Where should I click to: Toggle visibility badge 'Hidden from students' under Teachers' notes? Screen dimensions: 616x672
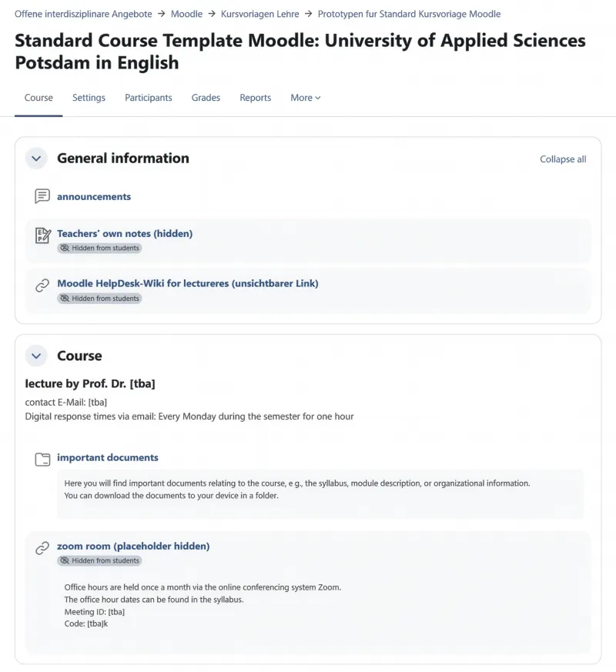pyautogui.click(x=99, y=248)
